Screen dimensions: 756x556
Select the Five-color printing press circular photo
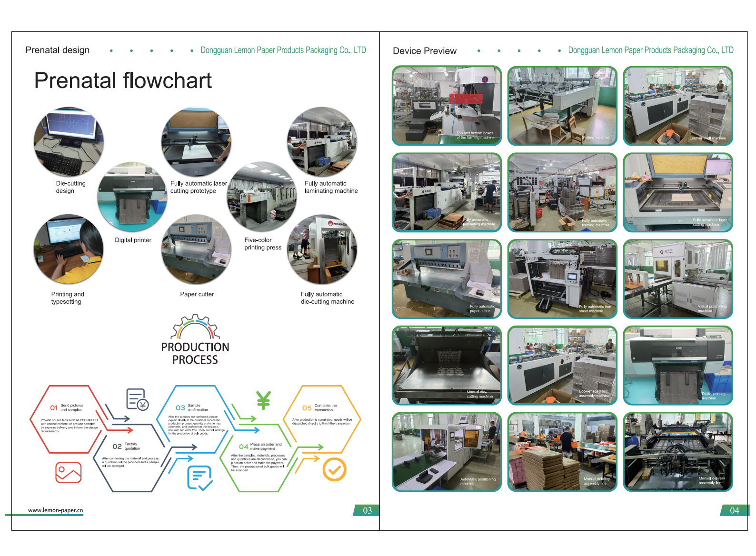tap(261, 197)
